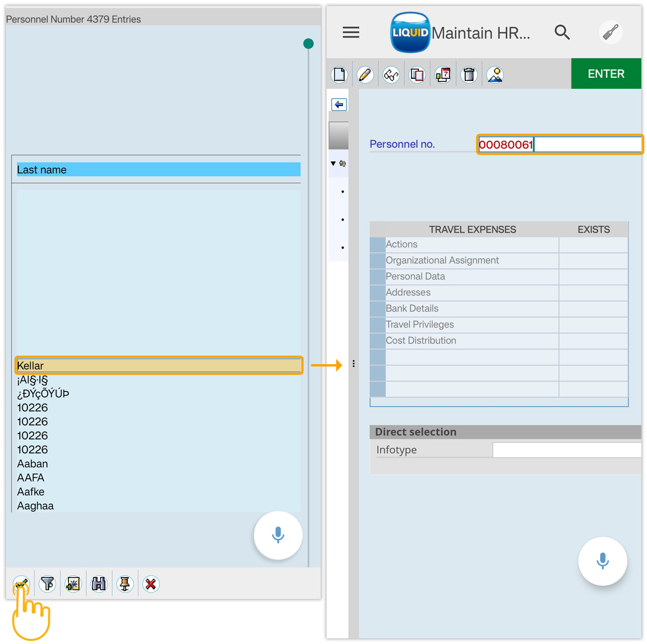Select the AAFA entry
Viewport: 647px width, 644px height.
pos(31,478)
